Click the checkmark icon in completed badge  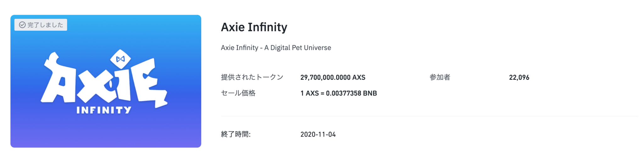(22, 25)
